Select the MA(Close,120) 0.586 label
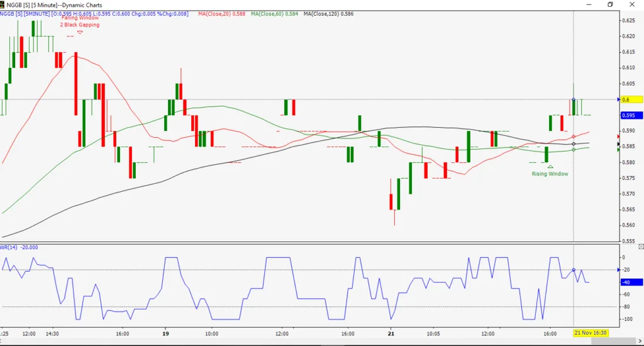644x346 pixels. click(x=328, y=14)
